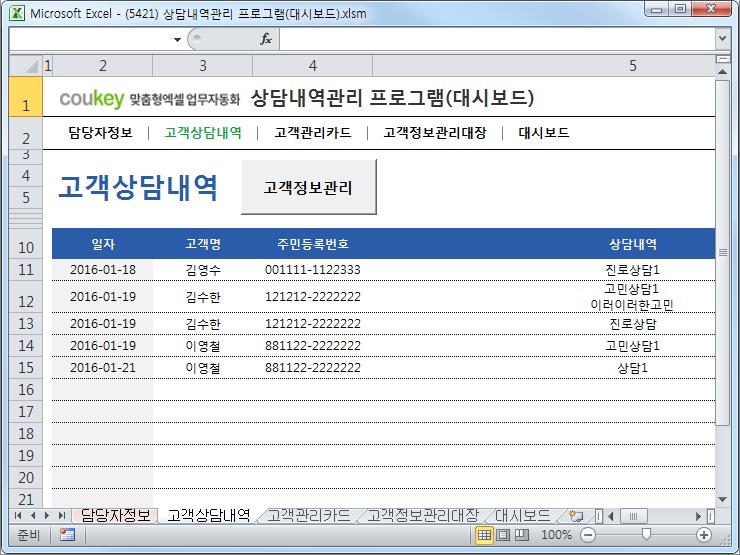Screen dimensions: 740x555
Task: Click the macro record icon in status bar
Action: (67, 535)
